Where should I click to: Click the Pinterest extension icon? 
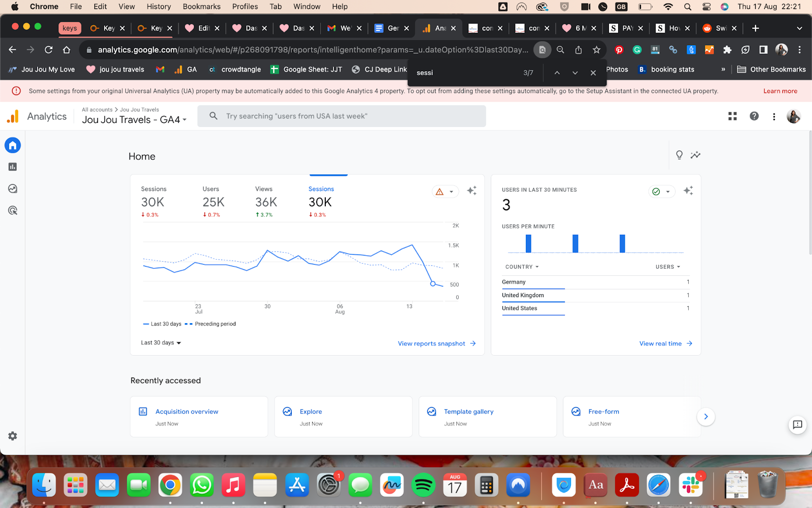[x=619, y=50]
